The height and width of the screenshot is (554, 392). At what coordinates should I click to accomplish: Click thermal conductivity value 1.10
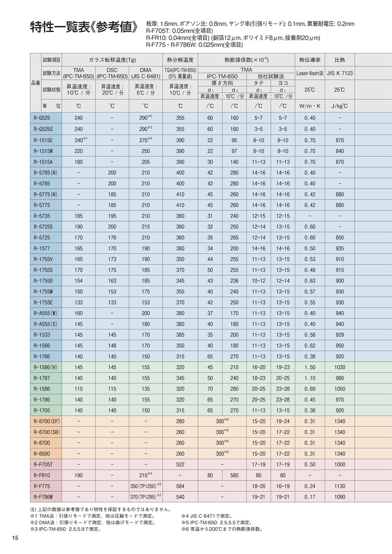310,378
